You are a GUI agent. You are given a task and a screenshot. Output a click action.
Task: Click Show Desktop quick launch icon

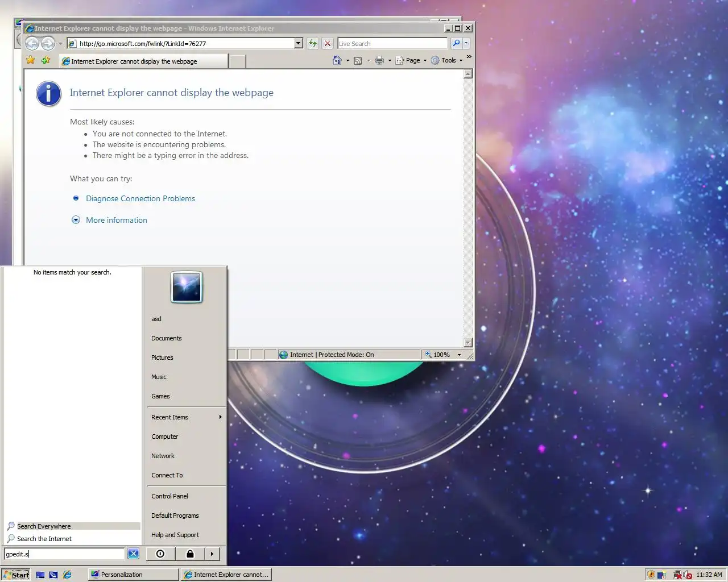pos(40,575)
